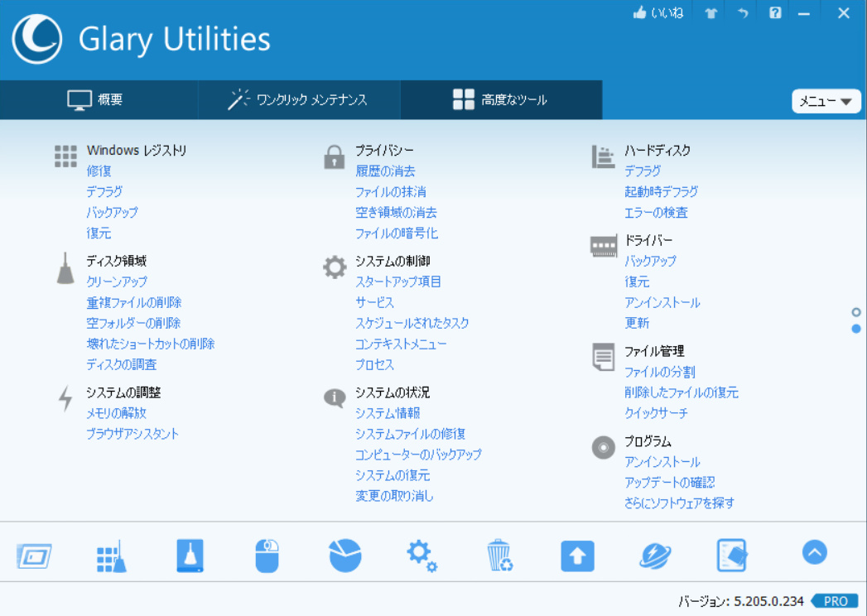
Task: Open 更新 under ドライバー
Action: click(x=637, y=323)
